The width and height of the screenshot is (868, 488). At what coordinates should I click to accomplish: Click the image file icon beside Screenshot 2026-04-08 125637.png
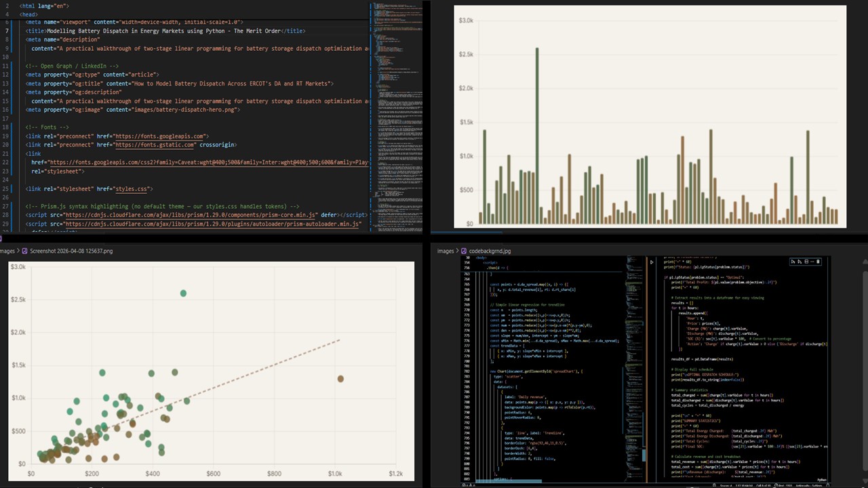24,251
